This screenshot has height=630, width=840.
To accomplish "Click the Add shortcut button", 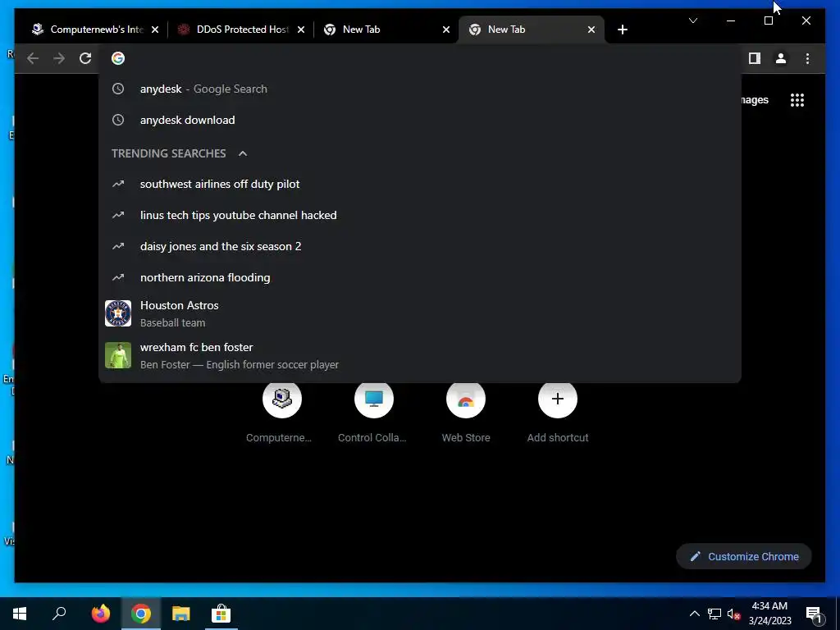I will tap(557, 413).
